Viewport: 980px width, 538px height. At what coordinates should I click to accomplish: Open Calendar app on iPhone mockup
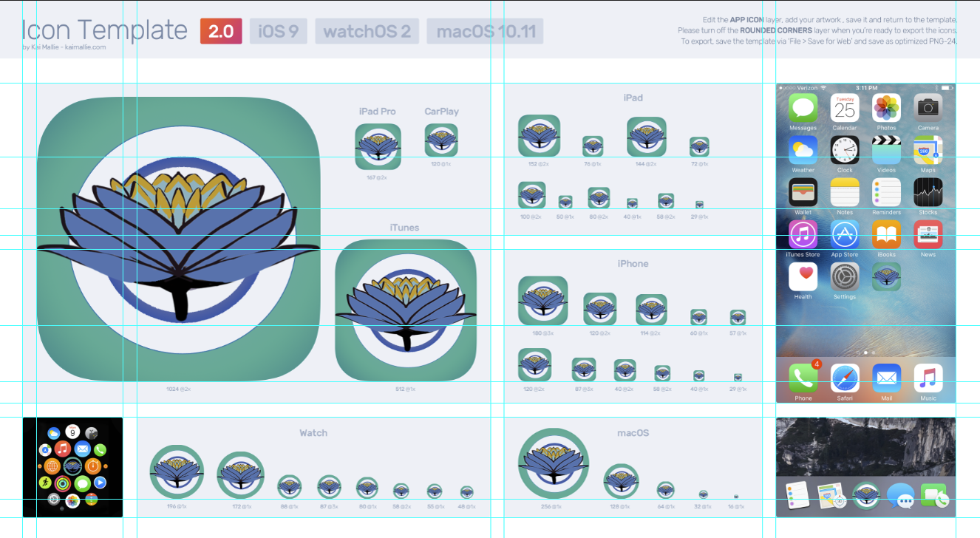coord(845,108)
